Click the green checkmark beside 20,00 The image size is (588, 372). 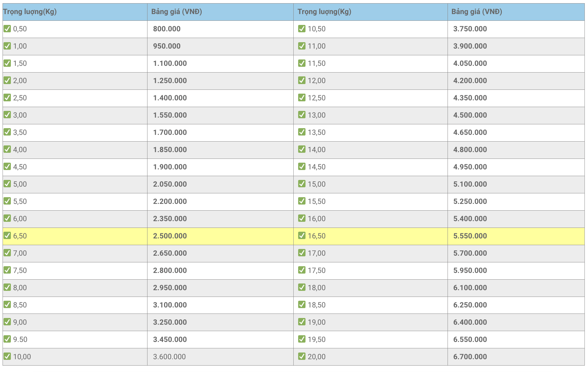click(302, 357)
